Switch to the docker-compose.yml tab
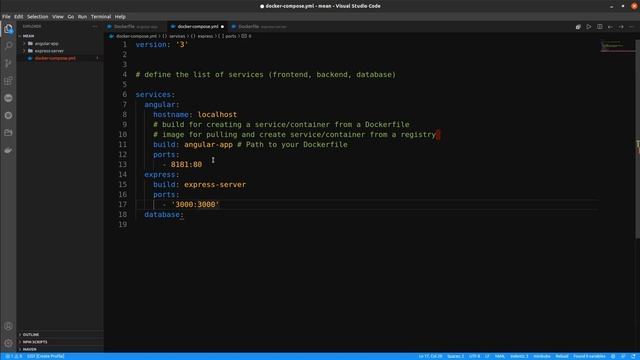The width and height of the screenshot is (640, 360). [198, 27]
